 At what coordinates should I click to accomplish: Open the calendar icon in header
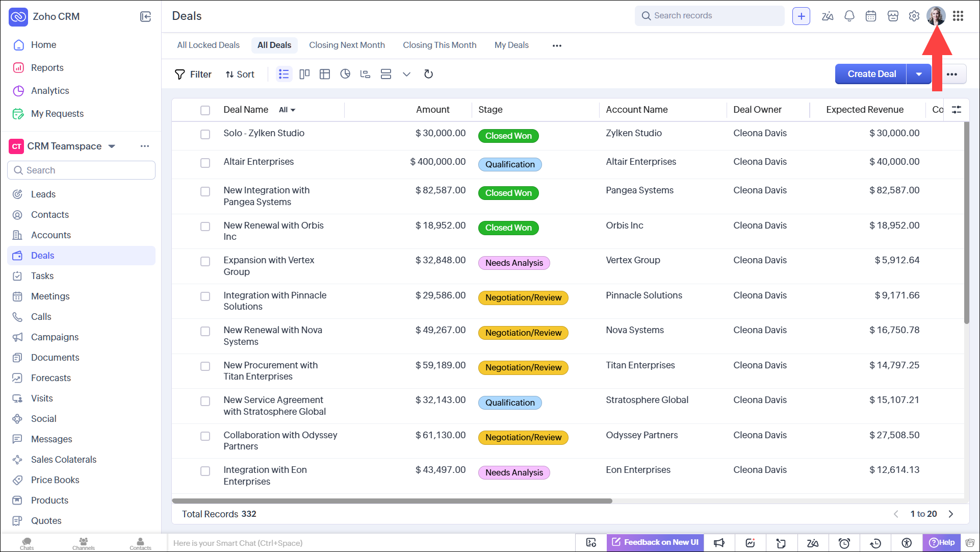(x=871, y=16)
